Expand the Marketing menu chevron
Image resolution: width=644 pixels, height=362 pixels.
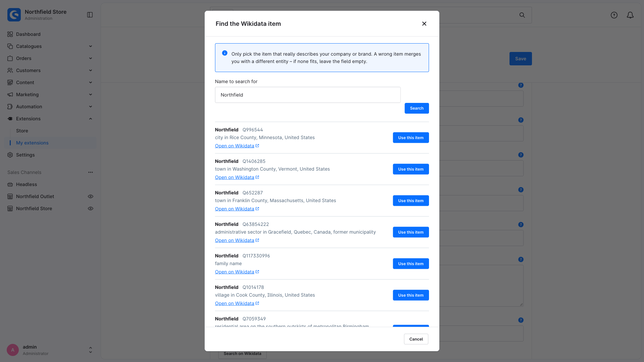pyautogui.click(x=91, y=95)
